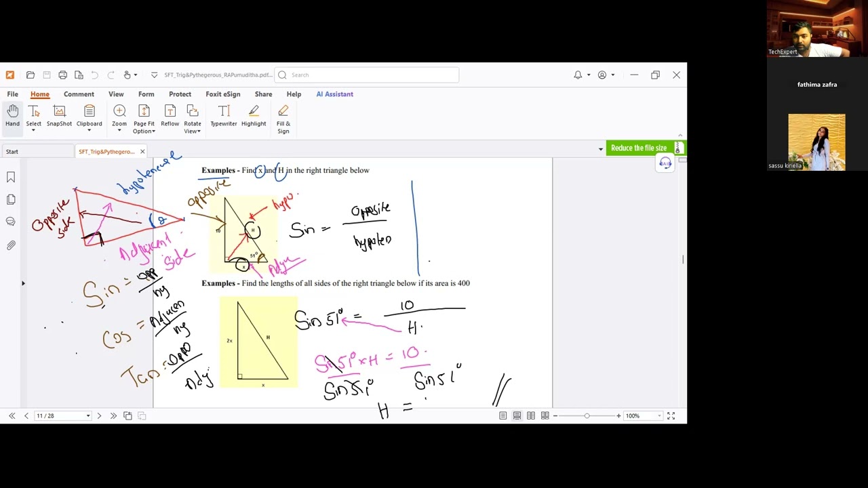Expand the navigation panel arrow on left
Viewport: 868px width, 488px height.
23,283
